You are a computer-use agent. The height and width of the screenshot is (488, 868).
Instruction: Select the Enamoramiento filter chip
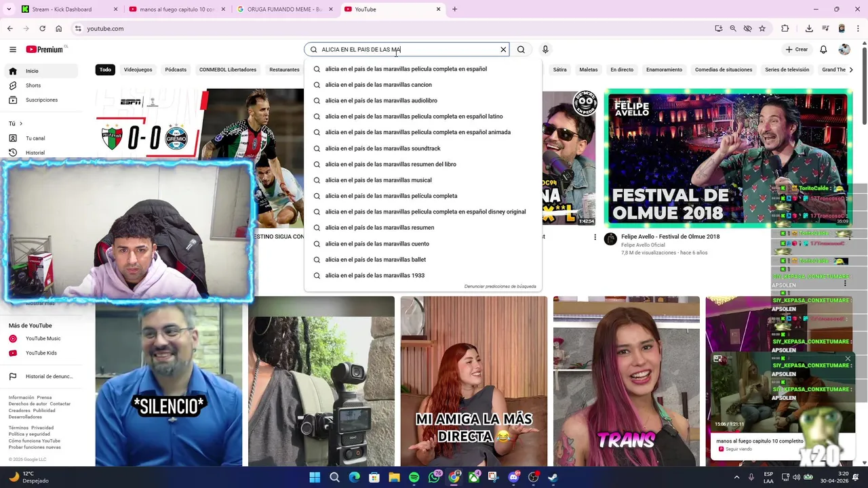[x=664, y=70]
